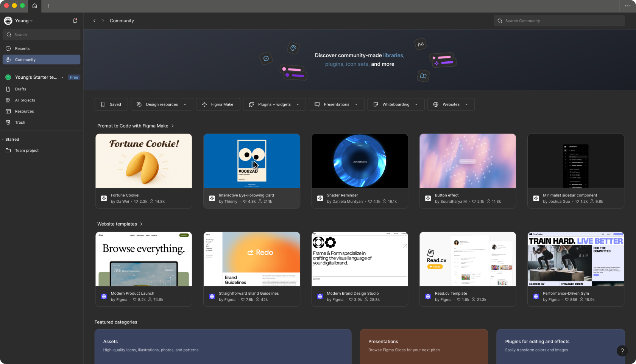
Task: Click the Figma Make filter button
Action: pyautogui.click(x=218, y=104)
